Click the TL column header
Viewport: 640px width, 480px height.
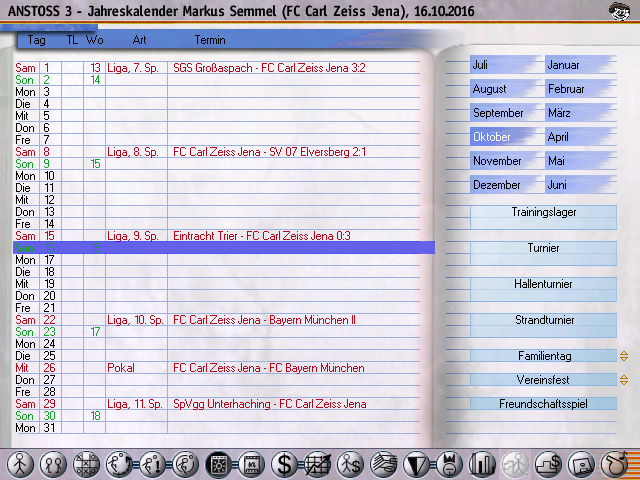[x=72, y=40]
